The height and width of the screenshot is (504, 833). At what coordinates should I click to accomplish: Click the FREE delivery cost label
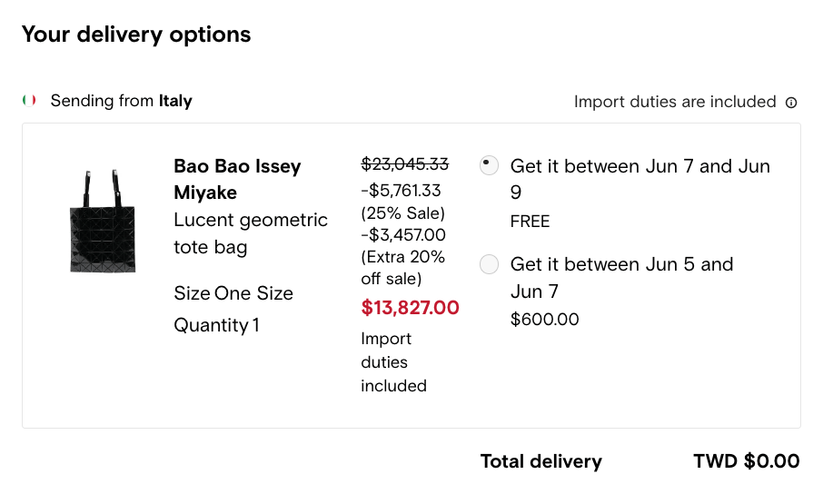click(x=530, y=221)
